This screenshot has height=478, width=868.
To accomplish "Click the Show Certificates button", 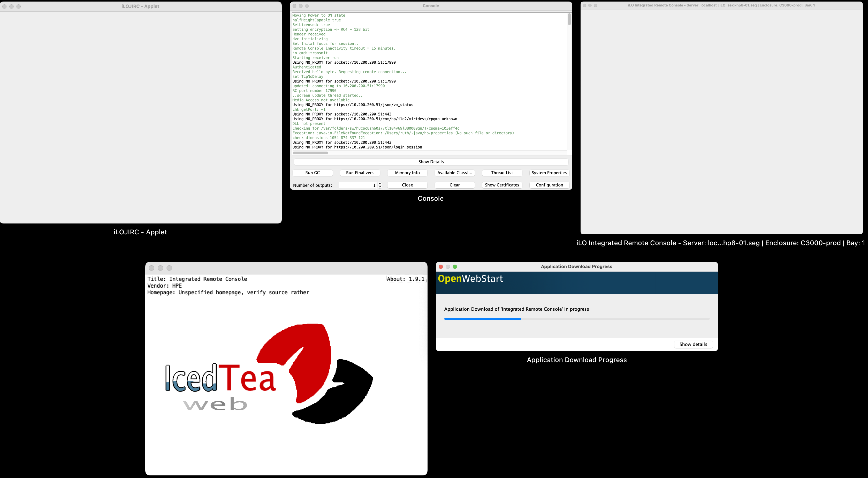I will tap(502, 185).
